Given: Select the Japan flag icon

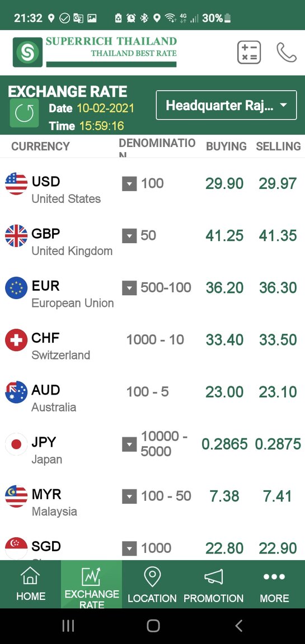Looking at the screenshot, I should [16, 444].
